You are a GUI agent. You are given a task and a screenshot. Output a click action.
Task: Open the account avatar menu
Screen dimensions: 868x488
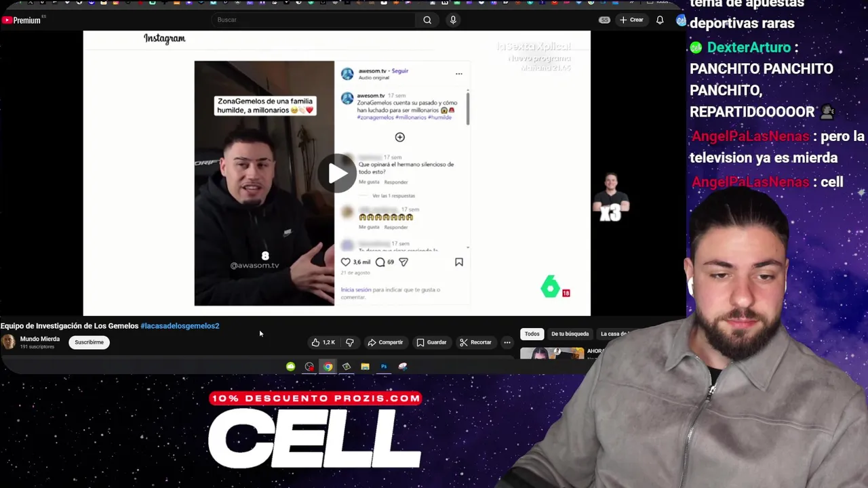tap(681, 20)
